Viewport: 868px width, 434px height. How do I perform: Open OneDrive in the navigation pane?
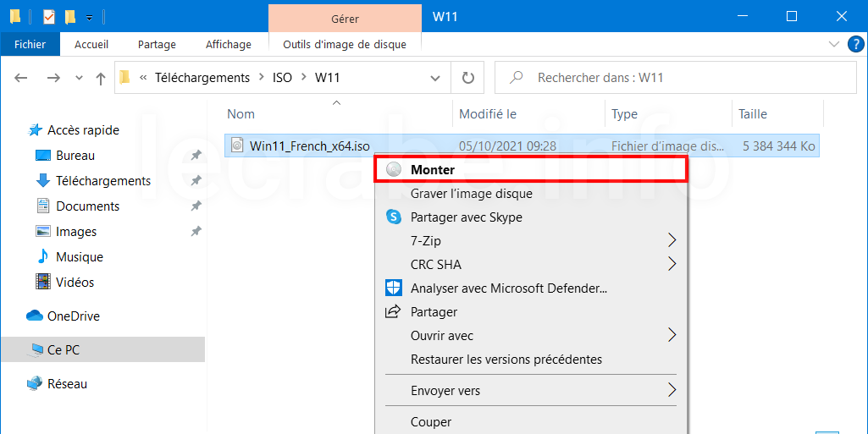pyautogui.click(x=73, y=316)
